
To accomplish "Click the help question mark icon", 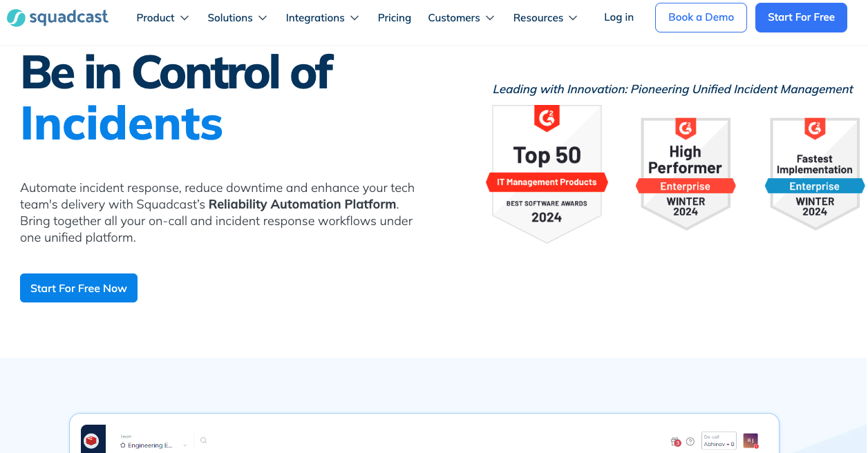I will tap(690, 441).
